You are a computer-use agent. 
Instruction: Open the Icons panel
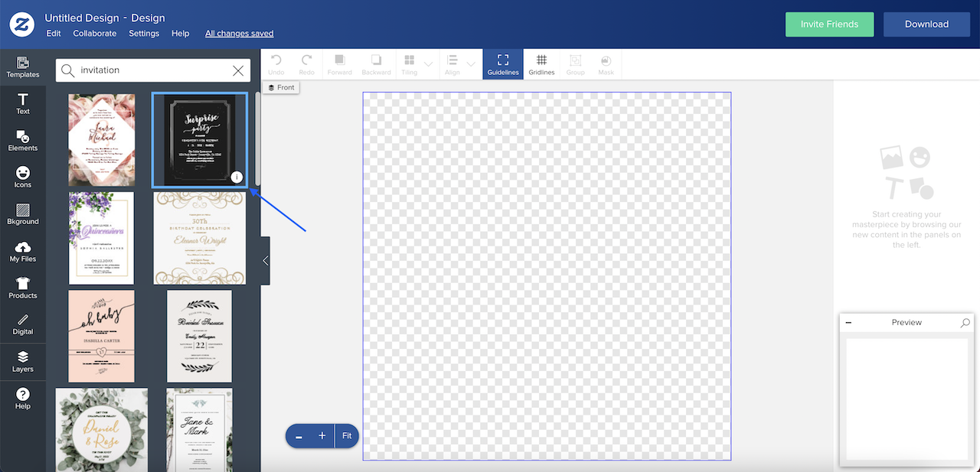coord(23,177)
